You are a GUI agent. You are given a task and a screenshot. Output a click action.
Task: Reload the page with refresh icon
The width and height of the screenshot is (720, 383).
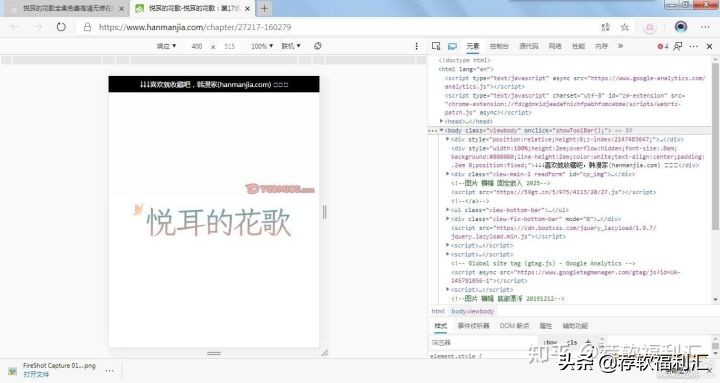coord(61,27)
